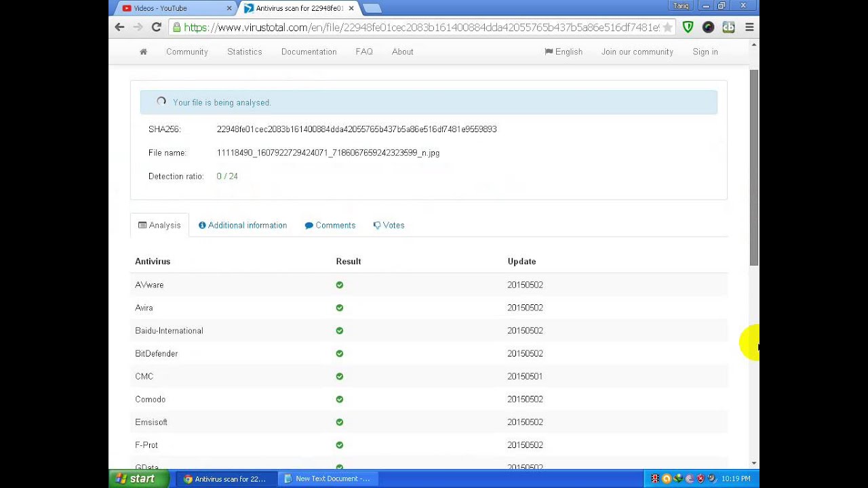The width and height of the screenshot is (868, 488).
Task: Reload the VirusTotal page
Action: 156,27
